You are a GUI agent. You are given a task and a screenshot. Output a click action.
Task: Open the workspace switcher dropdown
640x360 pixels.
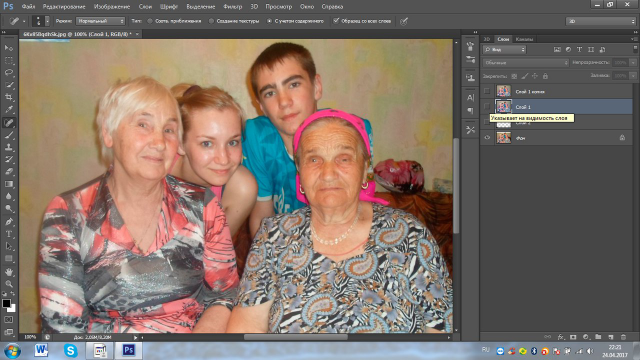601,21
